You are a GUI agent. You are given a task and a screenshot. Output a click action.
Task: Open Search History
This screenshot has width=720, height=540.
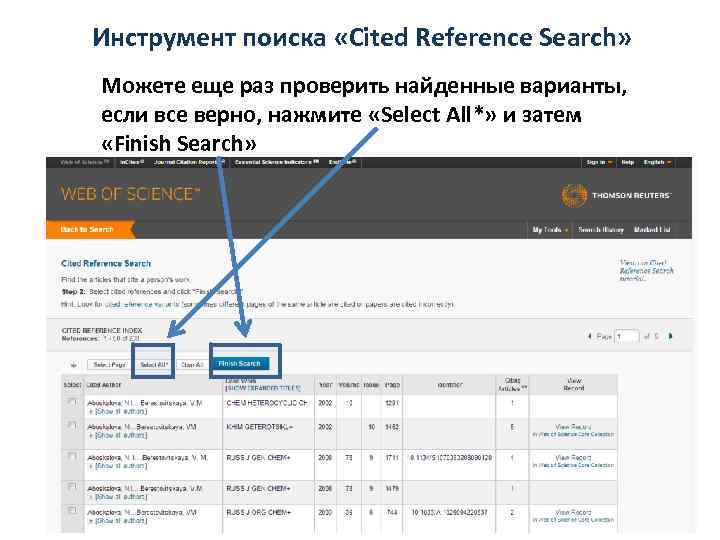pos(601,230)
